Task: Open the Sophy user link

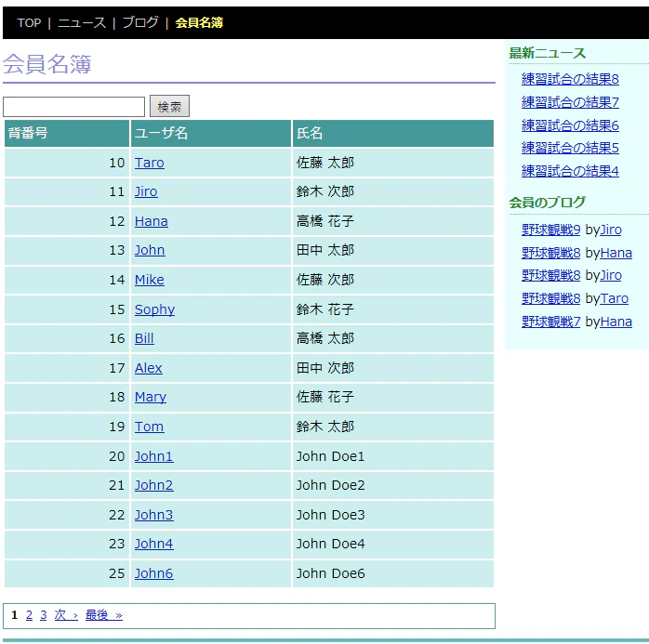Action: (154, 309)
